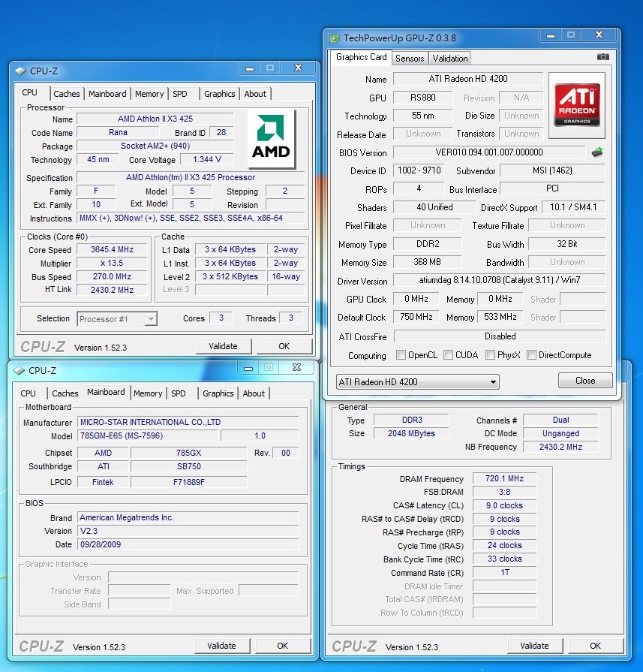Select Memory tab in Mainboard CPU-Z window
The width and height of the screenshot is (643, 672).
148,393
